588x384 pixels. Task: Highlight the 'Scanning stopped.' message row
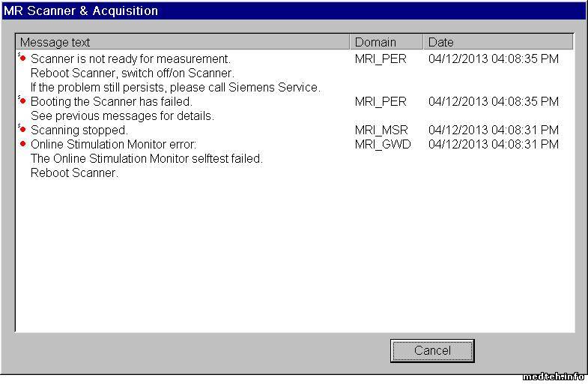[x=79, y=130]
